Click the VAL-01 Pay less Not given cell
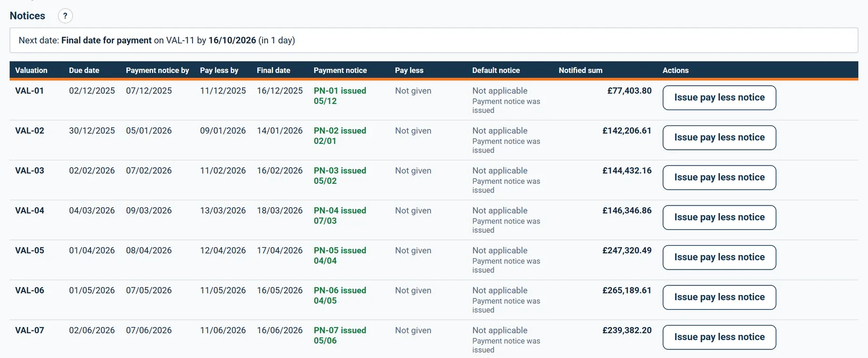This screenshot has width=868, height=358. [413, 91]
